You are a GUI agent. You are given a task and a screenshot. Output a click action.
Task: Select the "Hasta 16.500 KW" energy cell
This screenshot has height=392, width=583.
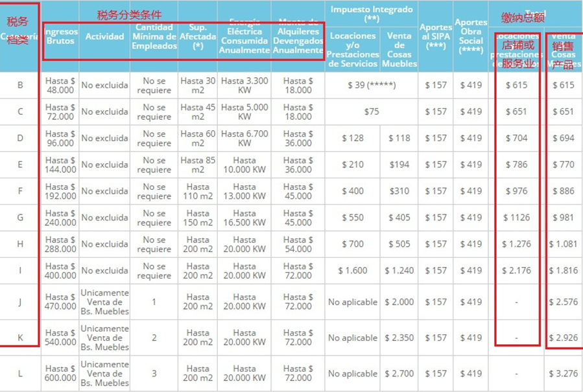pyautogui.click(x=244, y=218)
